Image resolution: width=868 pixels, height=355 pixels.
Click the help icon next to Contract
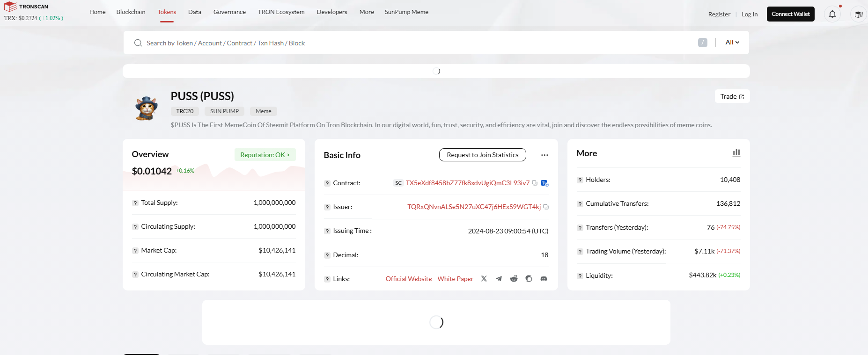pos(327,183)
